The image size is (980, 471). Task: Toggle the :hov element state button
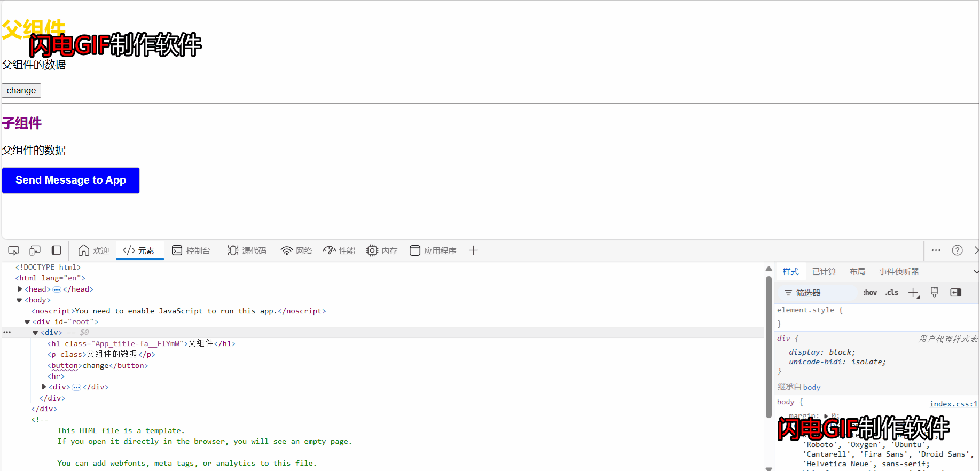pyautogui.click(x=870, y=293)
